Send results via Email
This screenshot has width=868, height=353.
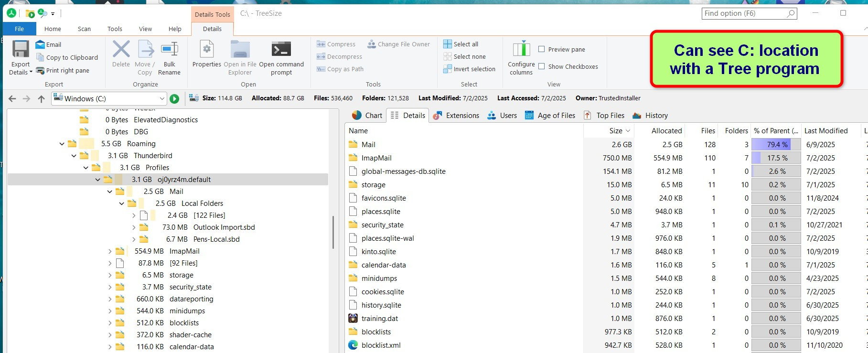pyautogui.click(x=49, y=44)
